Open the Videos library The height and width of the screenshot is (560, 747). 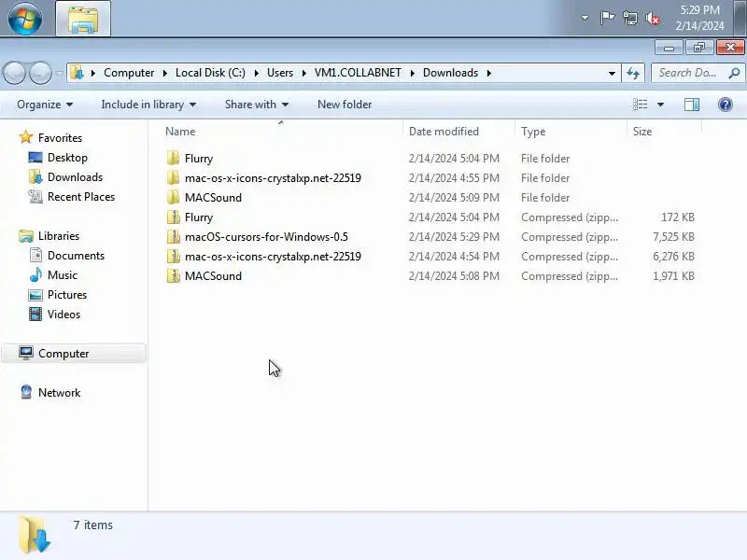pyautogui.click(x=63, y=315)
